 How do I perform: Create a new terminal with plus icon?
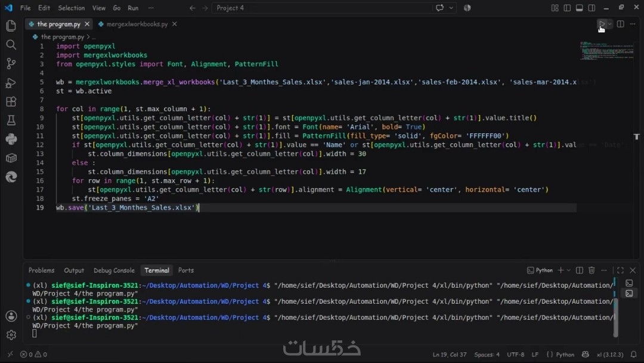pyautogui.click(x=561, y=270)
